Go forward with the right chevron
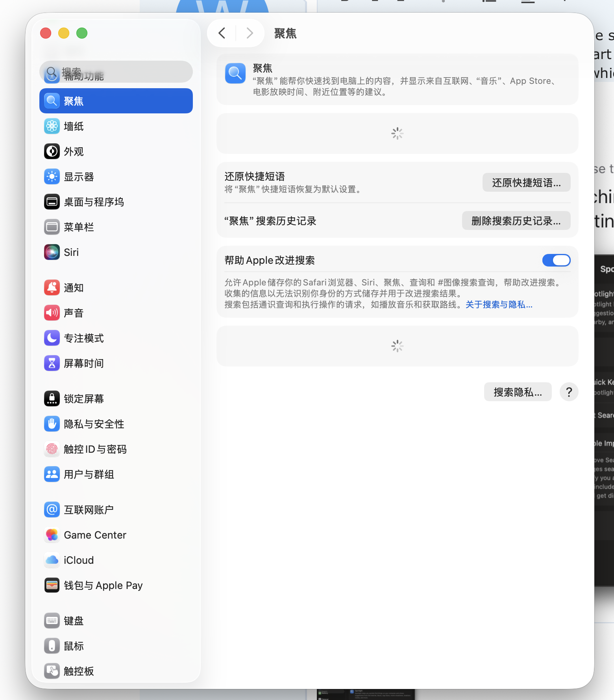This screenshot has width=614, height=700. pyautogui.click(x=250, y=33)
